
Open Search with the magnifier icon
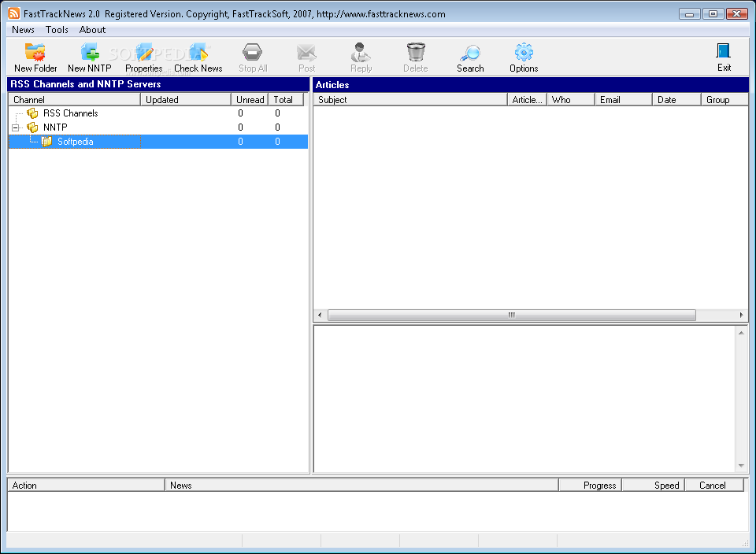(x=470, y=53)
